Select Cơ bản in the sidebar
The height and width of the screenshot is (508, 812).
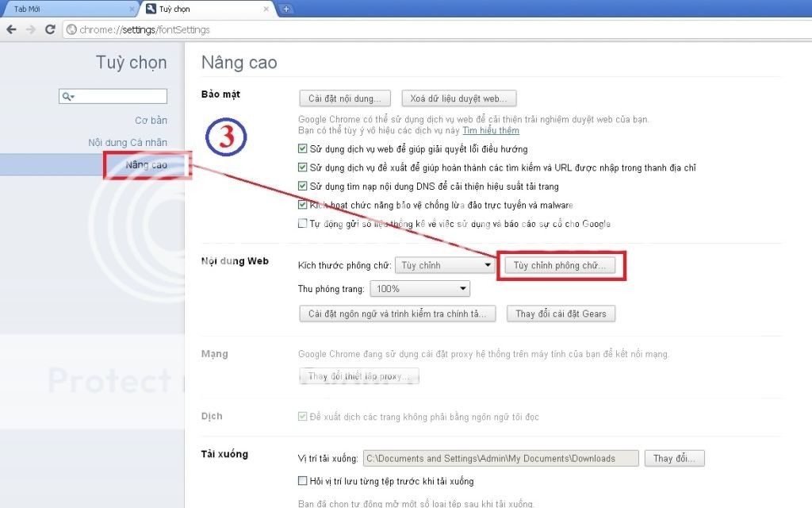point(151,121)
